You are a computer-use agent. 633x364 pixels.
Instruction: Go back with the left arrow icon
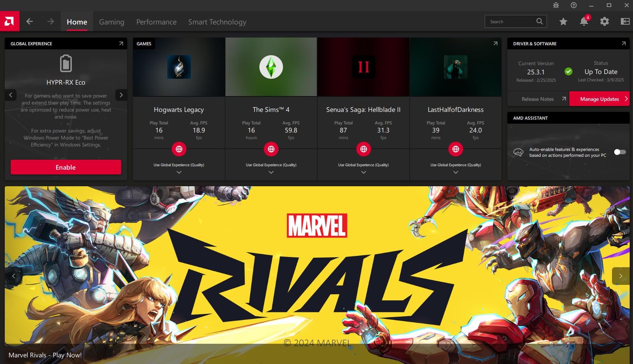click(29, 22)
